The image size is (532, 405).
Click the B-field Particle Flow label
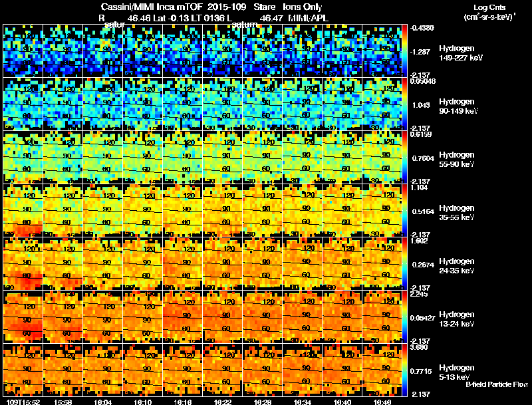click(497, 384)
